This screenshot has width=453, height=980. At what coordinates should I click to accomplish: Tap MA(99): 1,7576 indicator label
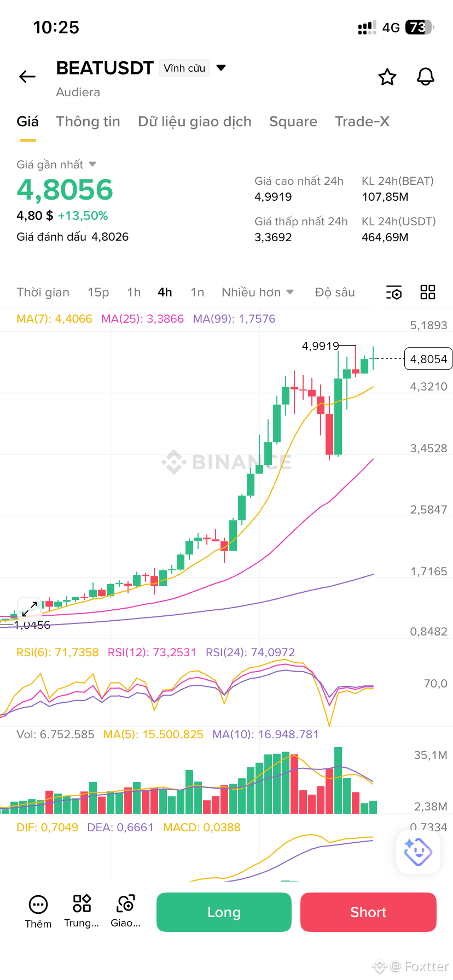tap(234, 319)
